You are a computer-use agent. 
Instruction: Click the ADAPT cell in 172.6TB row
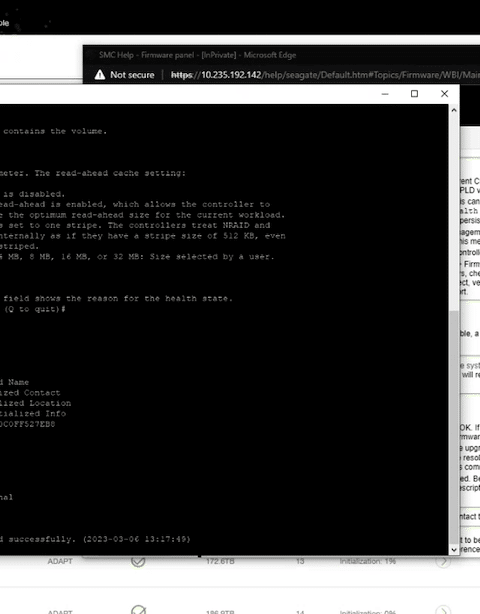[x=60, y=561]
